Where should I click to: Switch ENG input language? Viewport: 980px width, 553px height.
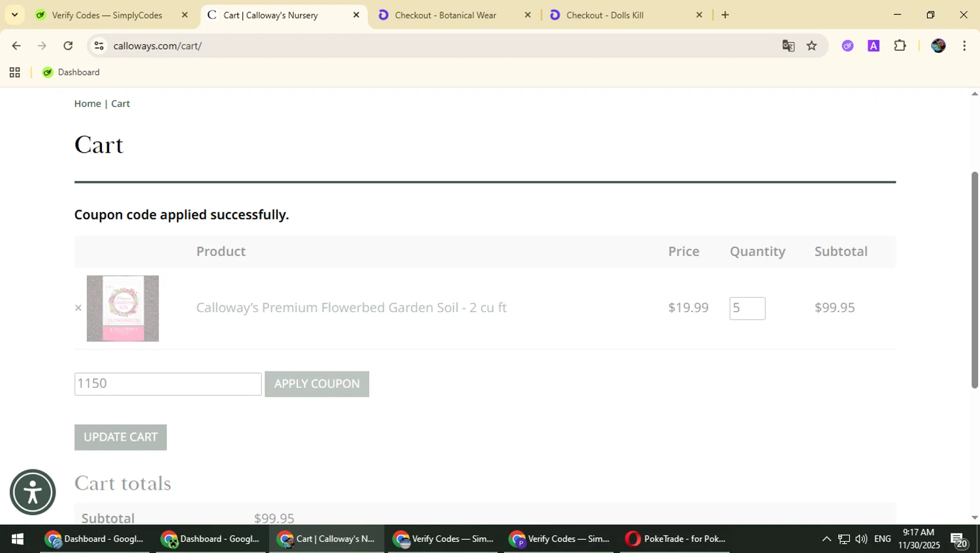point(883,539)
